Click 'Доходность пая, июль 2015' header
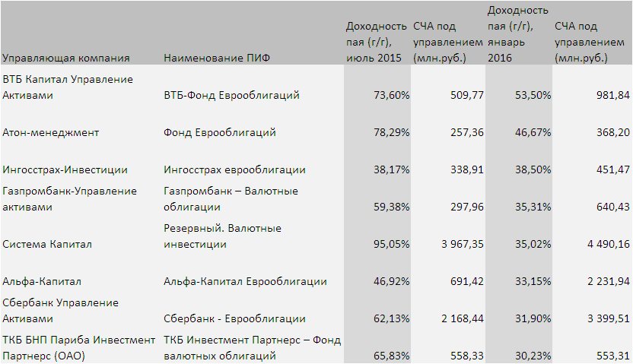633x364 pixels. point(377,43)
